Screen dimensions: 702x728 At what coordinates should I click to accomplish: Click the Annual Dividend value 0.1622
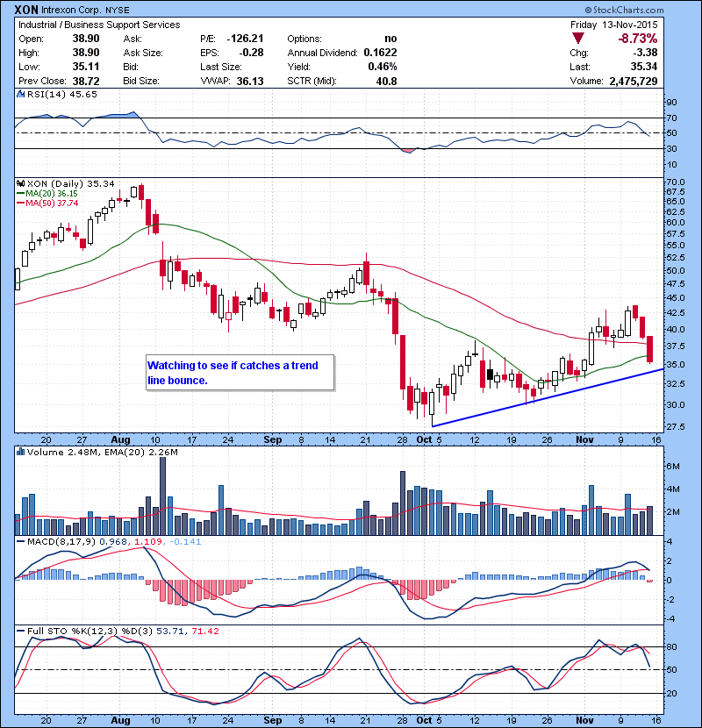tap(381, 53)
